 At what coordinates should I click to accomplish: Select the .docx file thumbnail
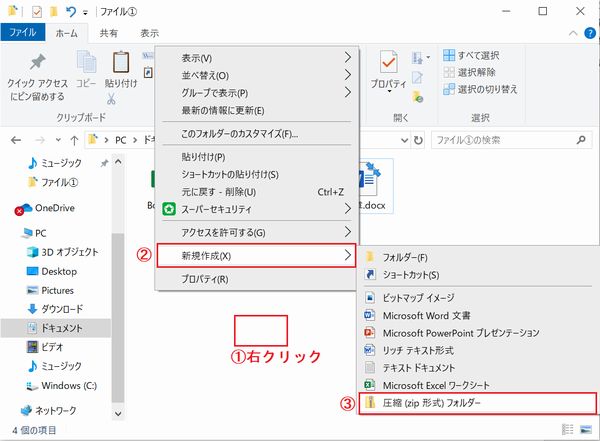click(374, 186)
